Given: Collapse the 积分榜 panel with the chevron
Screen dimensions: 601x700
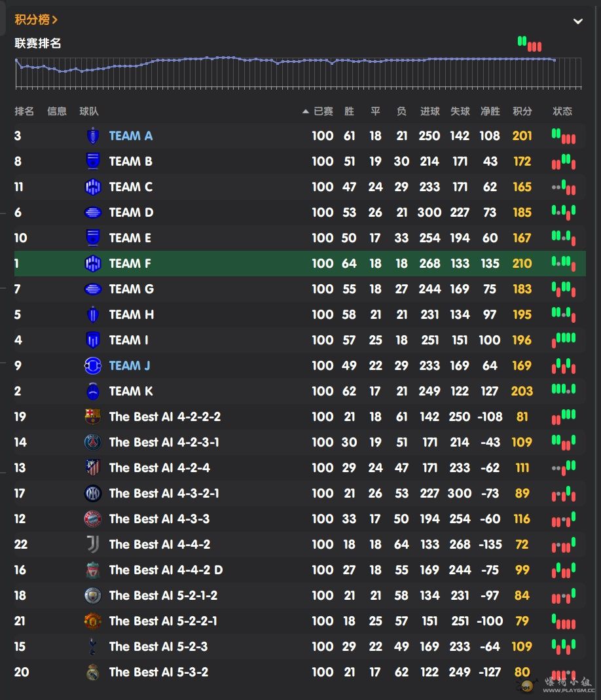Looking at the screenshot, I should coord(577,21).
